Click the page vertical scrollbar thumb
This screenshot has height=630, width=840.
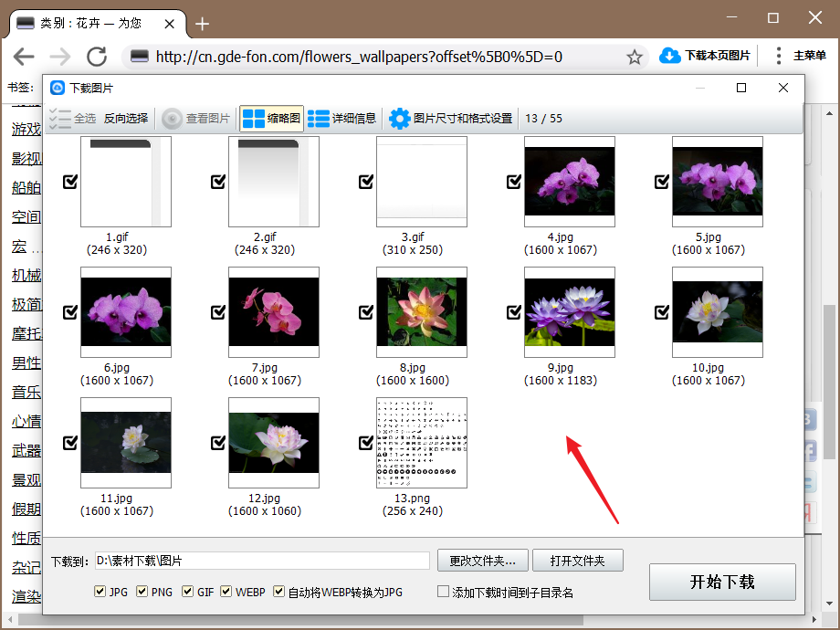point(829,382)
